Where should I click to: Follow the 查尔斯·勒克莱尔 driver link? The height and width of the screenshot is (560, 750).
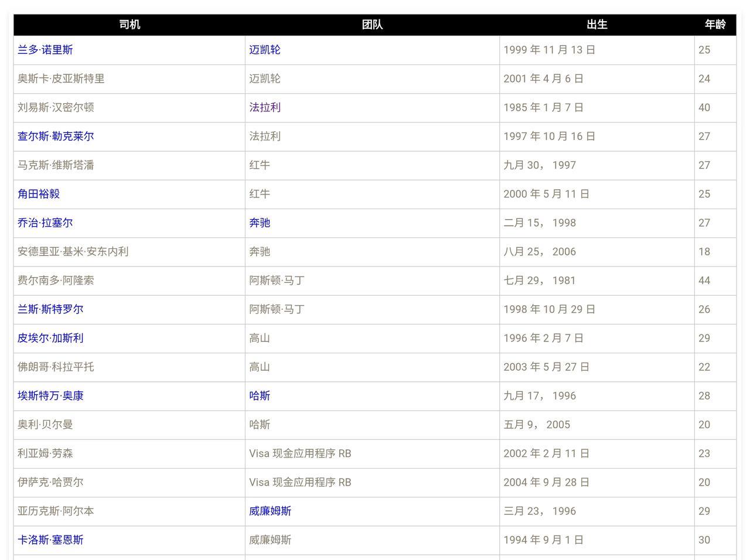click(56, 136)
